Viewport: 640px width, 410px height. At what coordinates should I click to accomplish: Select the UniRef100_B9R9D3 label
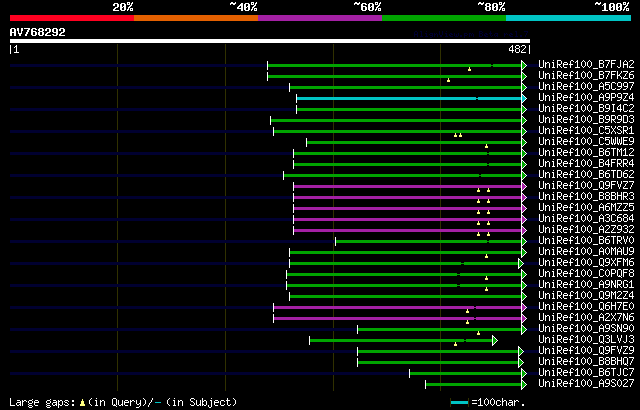586,120
